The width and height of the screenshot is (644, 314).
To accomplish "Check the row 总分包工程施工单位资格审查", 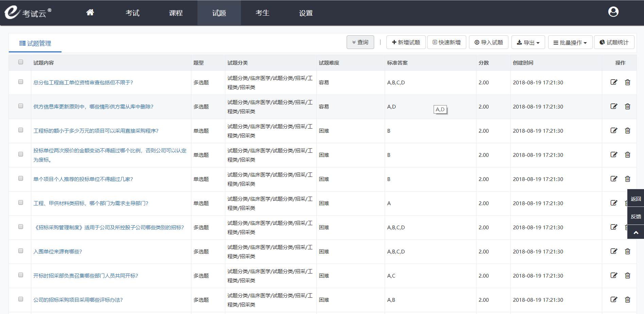I will coord(21,82).
